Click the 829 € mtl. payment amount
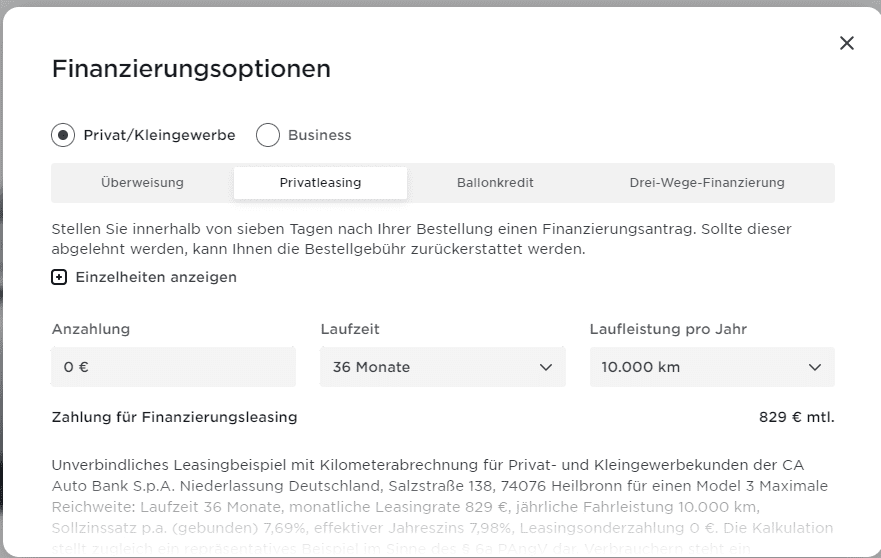This screenshot has width=881, height=558. (x=796, y=417)
